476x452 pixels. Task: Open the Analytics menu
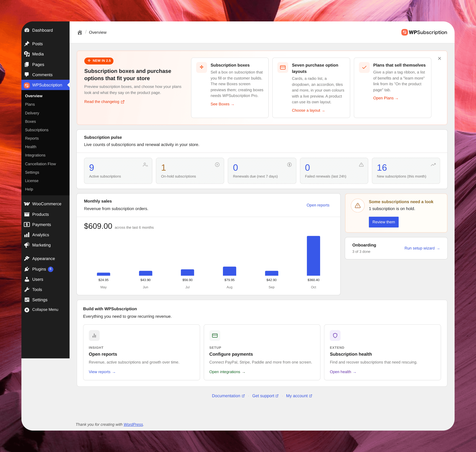pos(46,235)
